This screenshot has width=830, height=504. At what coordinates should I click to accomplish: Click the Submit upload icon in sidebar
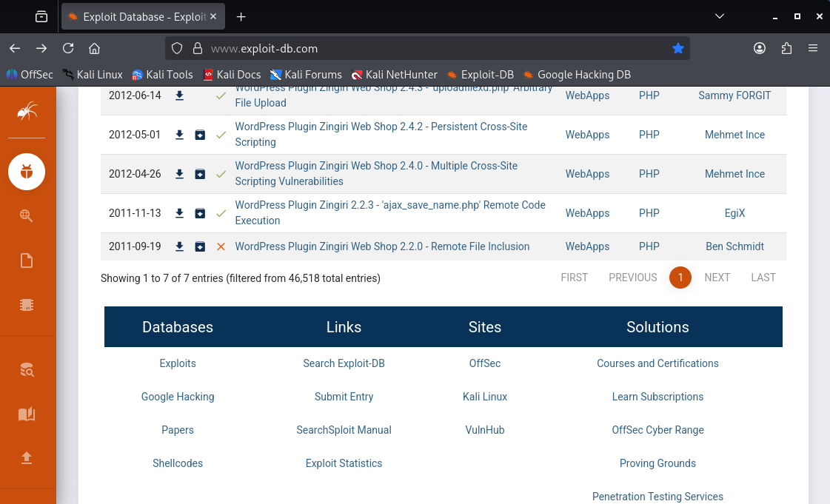(27, 457)
